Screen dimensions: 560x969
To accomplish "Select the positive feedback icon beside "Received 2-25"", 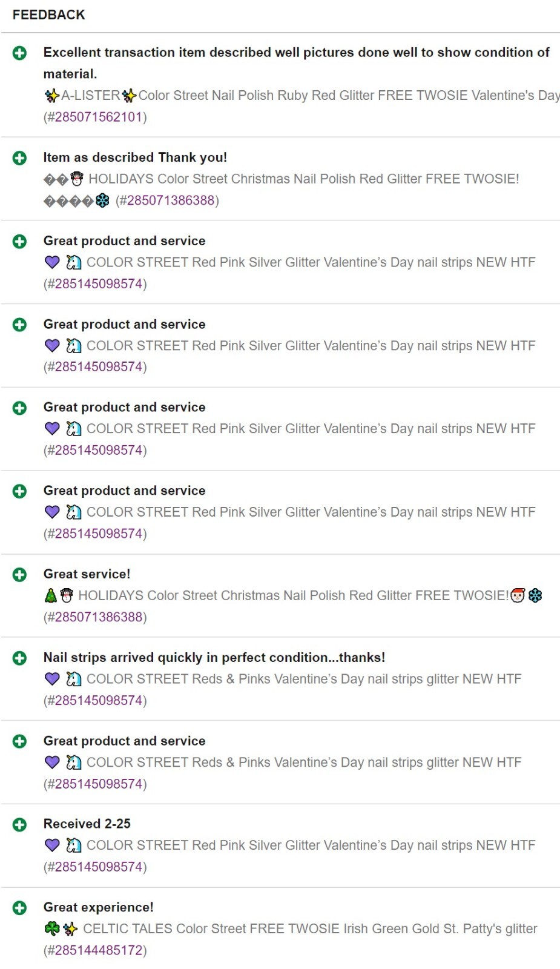I will coord(19,825).
